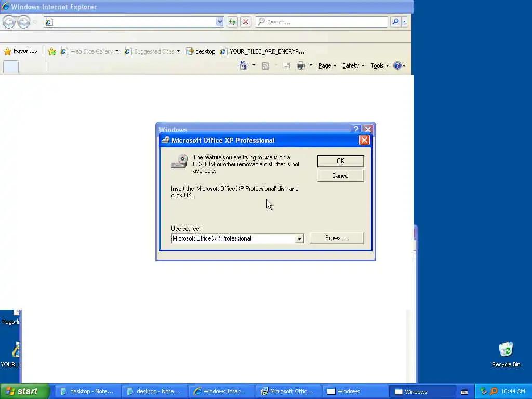Screen dimensions: 532x399
Task: Click the IE Back navigation button
Action: 9,22
